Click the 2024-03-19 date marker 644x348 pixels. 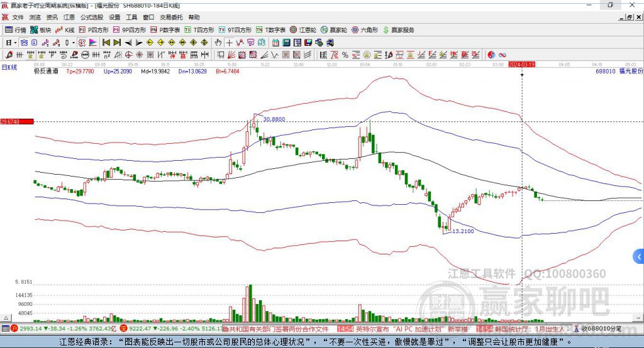click(521, 65)
